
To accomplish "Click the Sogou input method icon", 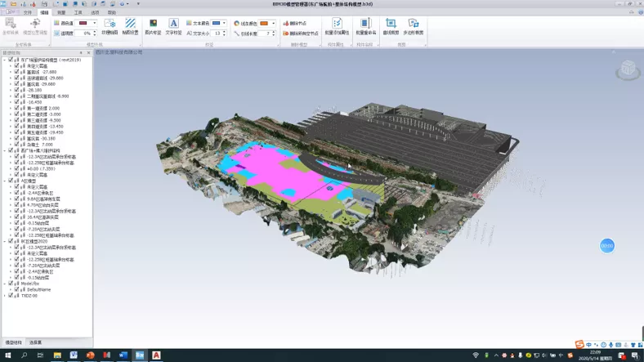I will point(579,344).
